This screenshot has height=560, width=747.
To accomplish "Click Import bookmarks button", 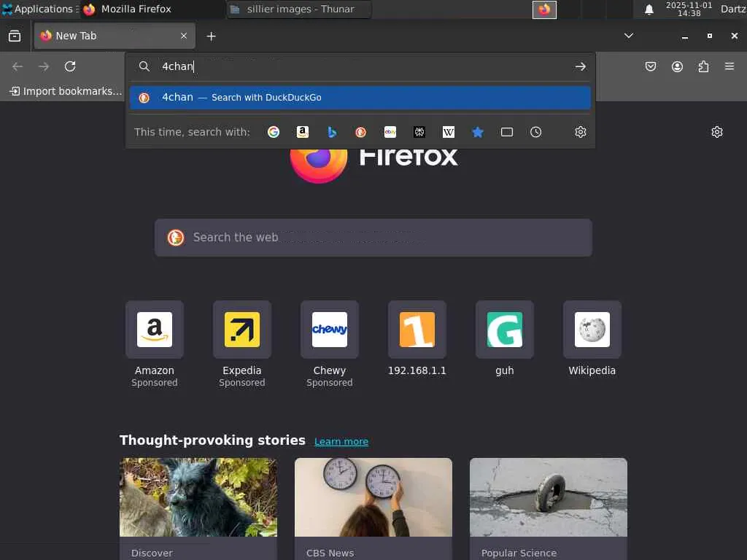I will click(x=66, y=91).
